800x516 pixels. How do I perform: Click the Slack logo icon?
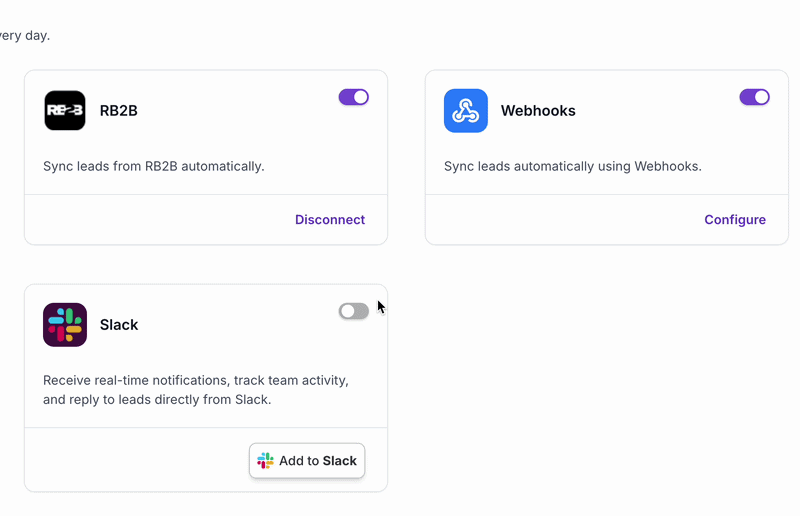(x=65, y=325)
